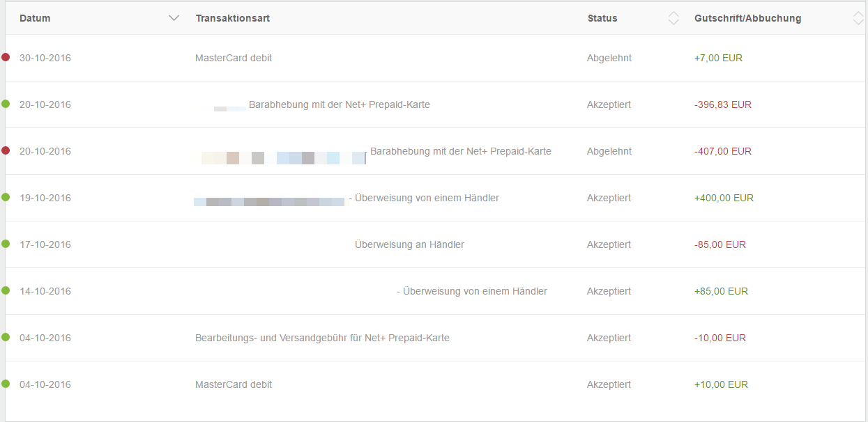Select the Status column header label
Viewport: 868px width, 422px height.
pyautogui.click(x=602, y=19)
